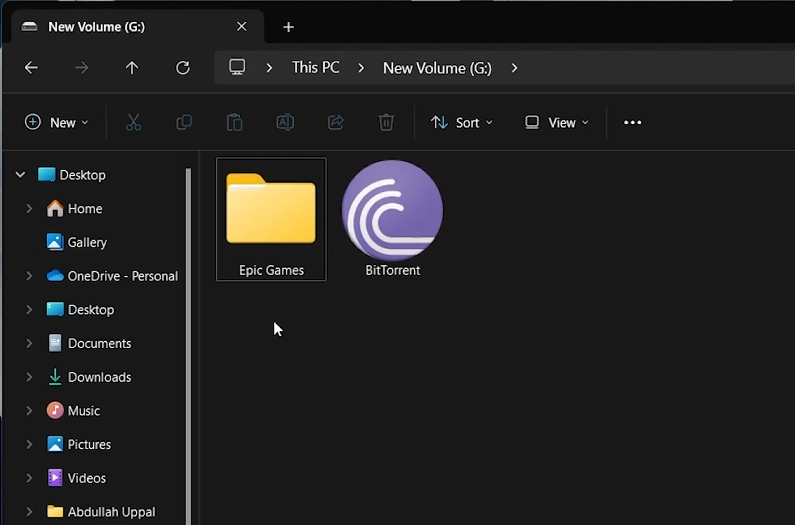Click the Share icon in toolbar
Image resolution: width=795 pixels, height=525 pixels.
tap(336, 122)
